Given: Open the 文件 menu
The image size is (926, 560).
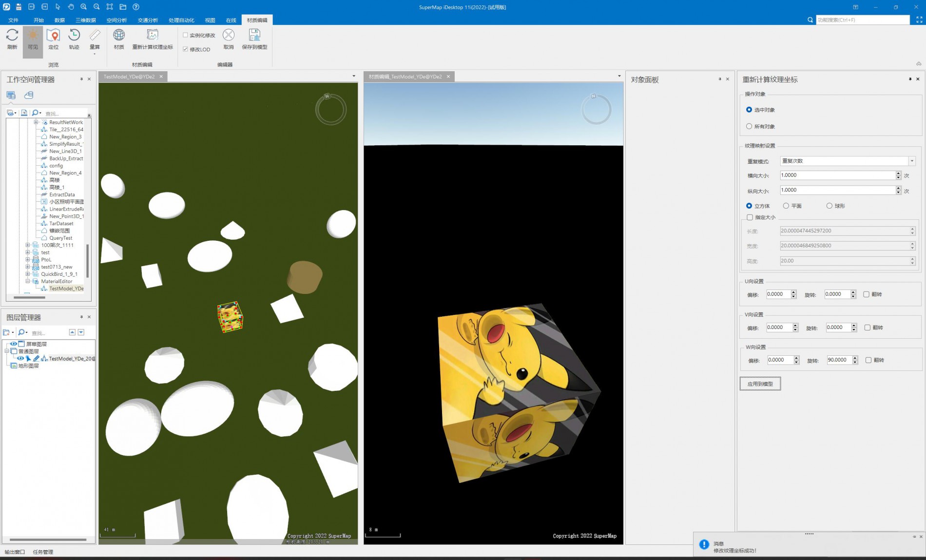Looking at the screenshot, I should pos(14,20).
